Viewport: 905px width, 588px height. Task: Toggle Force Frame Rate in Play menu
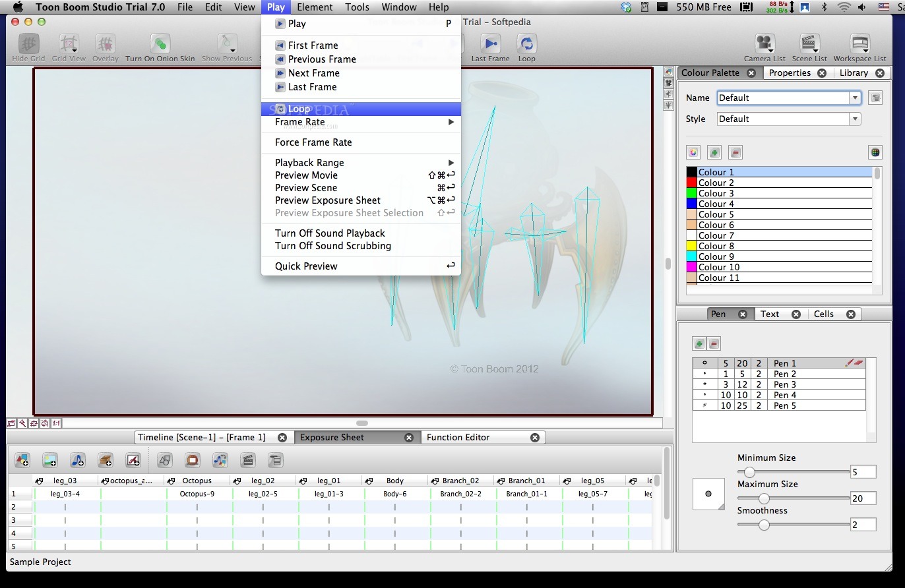361,142
